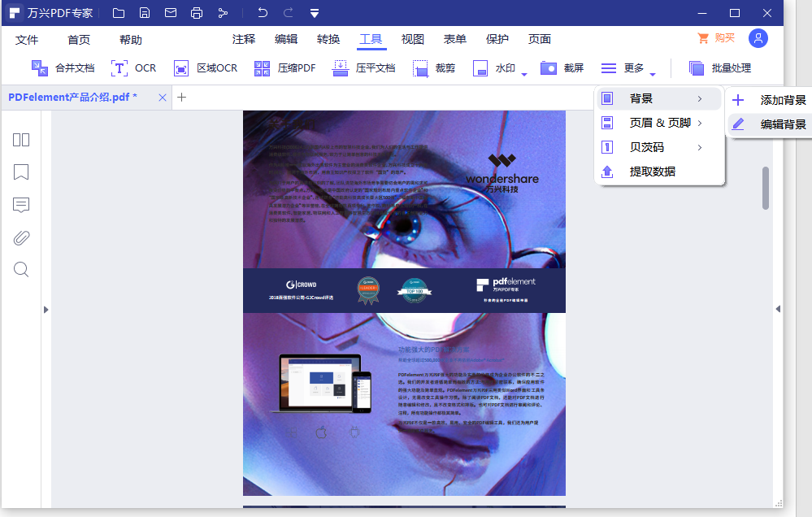Screen dimensions: 812x517
Task: Click the 截屏 screenshot camera icon
Action: click(x=549, y=68)
